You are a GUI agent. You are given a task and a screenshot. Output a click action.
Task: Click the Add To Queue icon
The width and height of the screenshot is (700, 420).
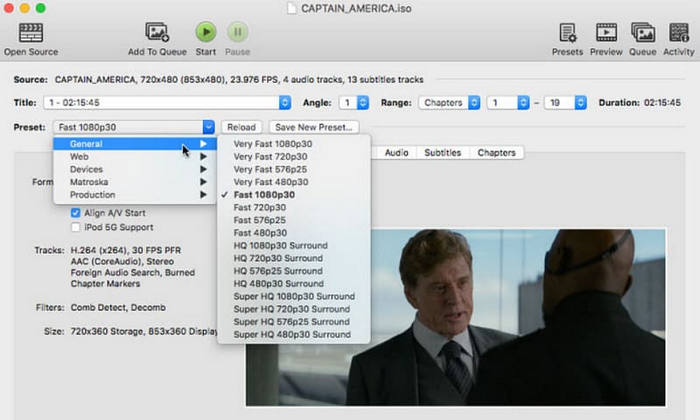pos(157,32)
